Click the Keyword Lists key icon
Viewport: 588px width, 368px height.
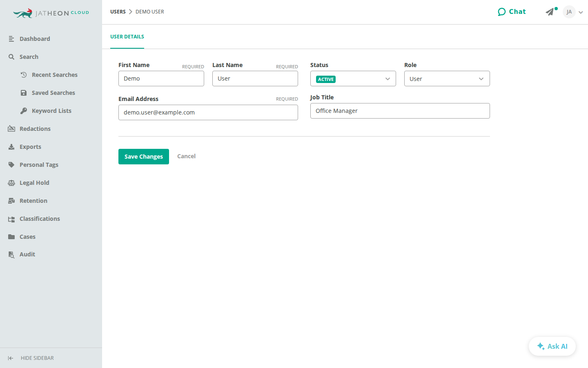point(24,111)
